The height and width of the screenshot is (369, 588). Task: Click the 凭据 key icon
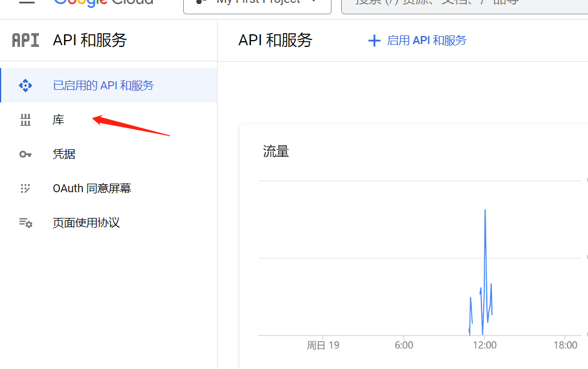point(25,154)
